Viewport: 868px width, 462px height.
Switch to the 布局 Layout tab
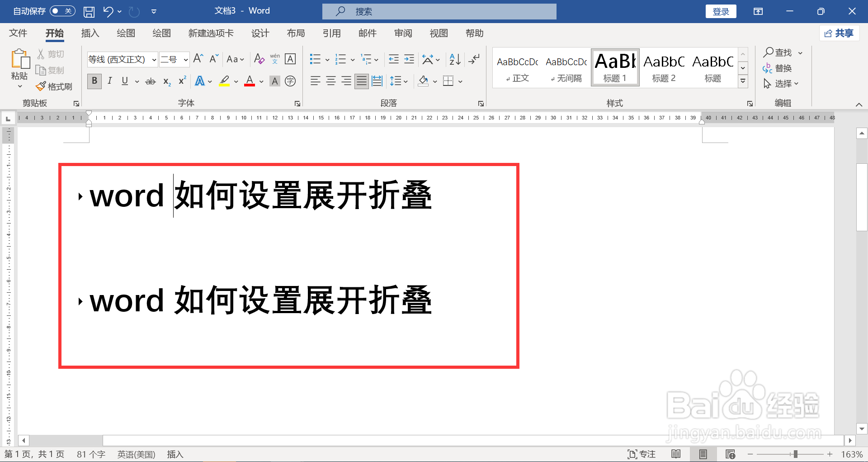pyautogui.click(x=296, y=33)
